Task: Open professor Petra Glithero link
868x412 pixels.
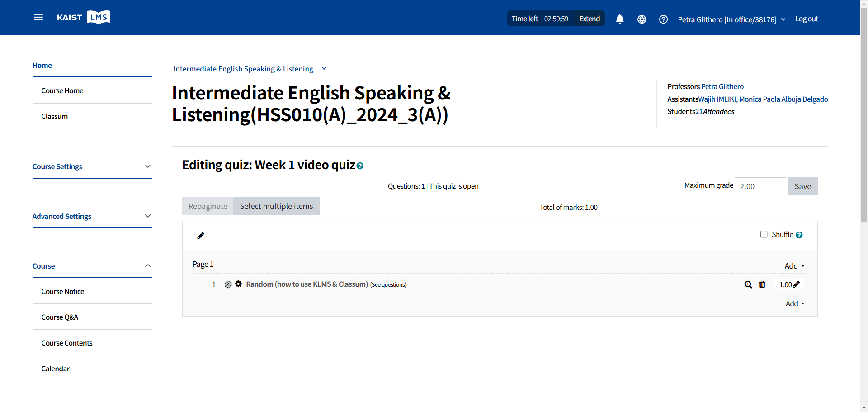Action: (722, 86)
